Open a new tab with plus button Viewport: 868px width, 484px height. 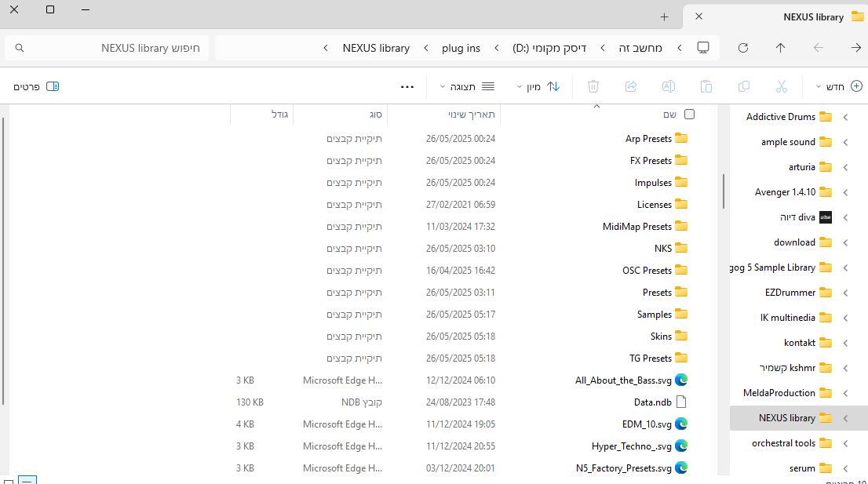664,17
